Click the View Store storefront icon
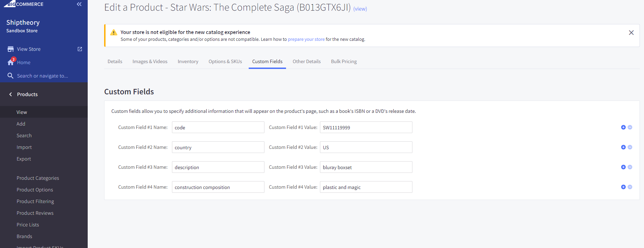Image resolution: width=644 pixels, height=248 pixels. coord(11,49)
